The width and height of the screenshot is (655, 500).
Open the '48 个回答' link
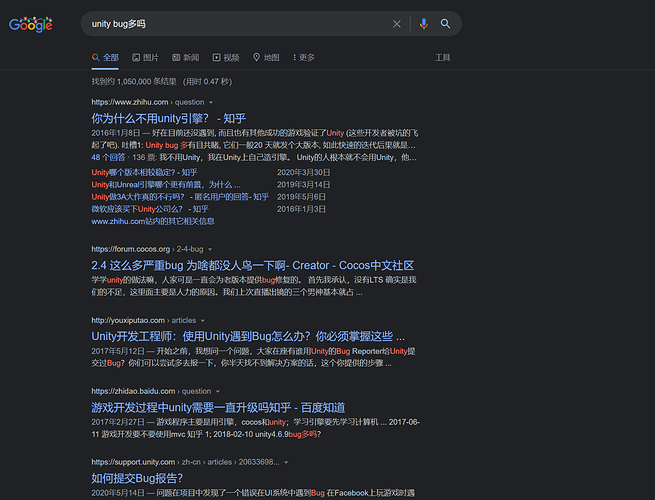[108, 157]
